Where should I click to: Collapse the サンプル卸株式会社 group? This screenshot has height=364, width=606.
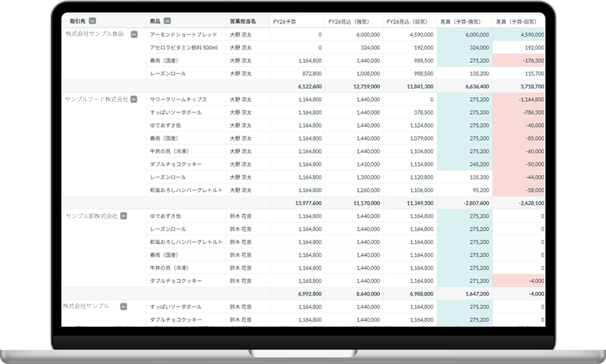coord(124,216)
